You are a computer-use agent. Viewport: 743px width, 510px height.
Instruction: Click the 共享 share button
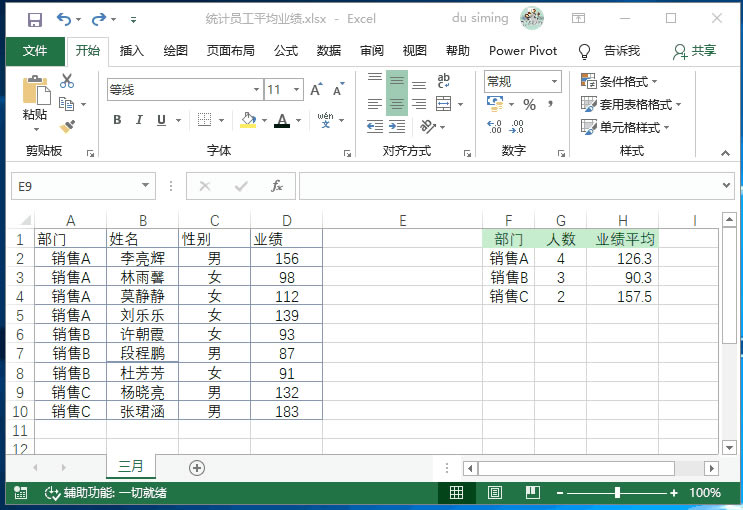(695, 51)
